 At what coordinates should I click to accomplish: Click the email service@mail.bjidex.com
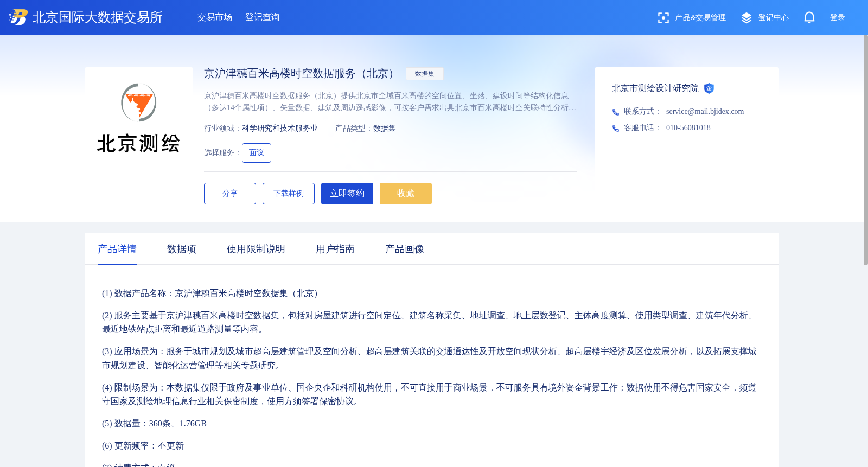705,112
